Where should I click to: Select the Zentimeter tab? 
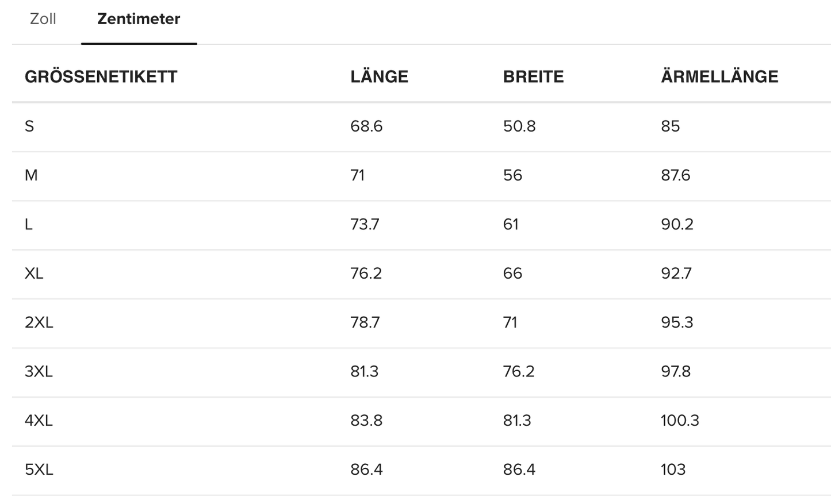tap(139, 19)
